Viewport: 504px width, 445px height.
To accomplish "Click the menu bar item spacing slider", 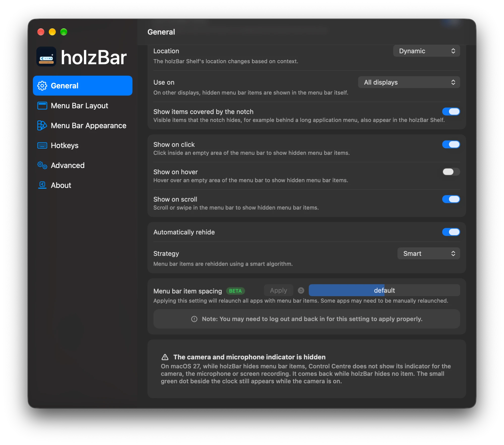I will point(384,290).
